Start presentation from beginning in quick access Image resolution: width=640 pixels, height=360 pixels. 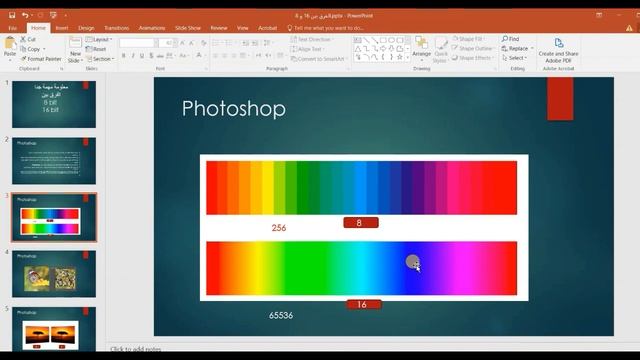[53, 16]
